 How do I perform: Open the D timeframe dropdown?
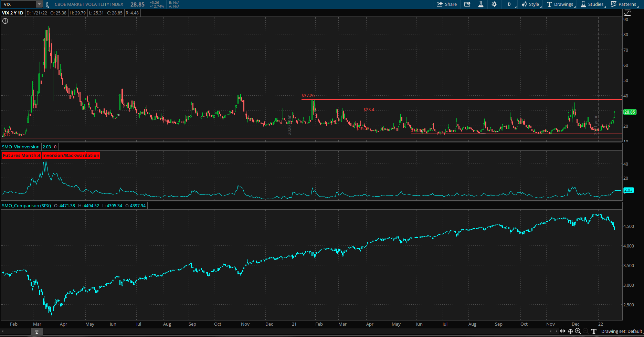[x=509, y=4]
